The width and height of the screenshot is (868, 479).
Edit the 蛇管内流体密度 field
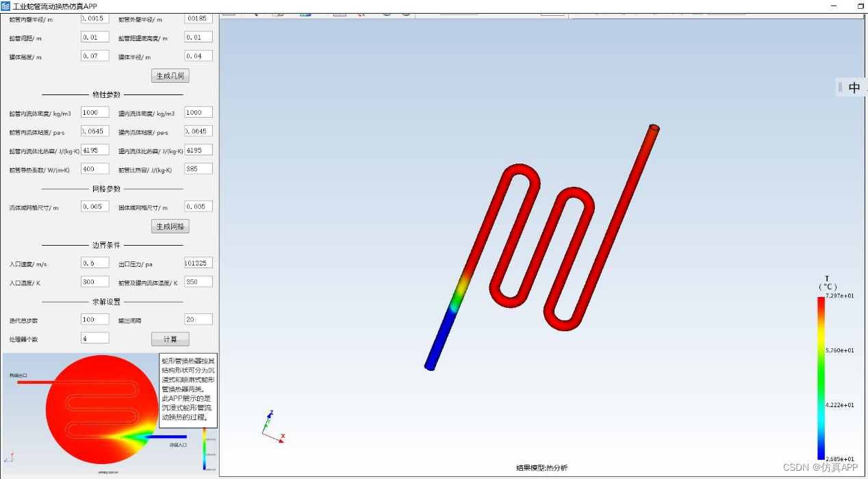[x=95, y=112]
